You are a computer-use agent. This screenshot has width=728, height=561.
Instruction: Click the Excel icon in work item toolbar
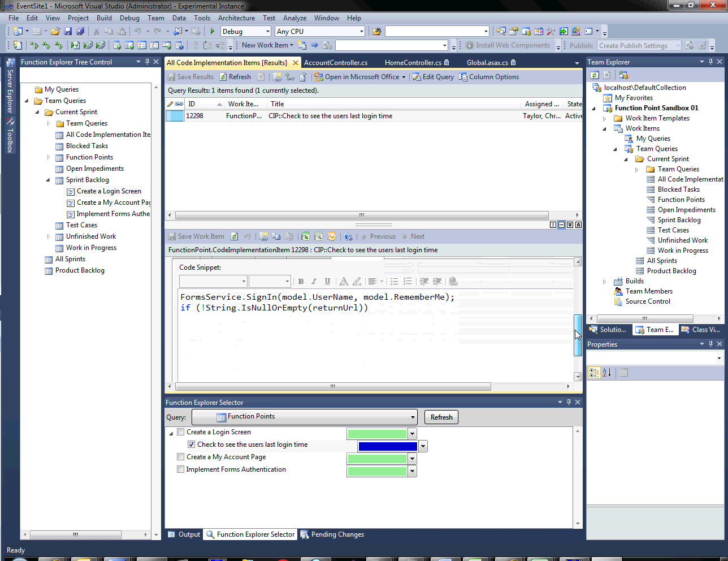tap(306, 236)
